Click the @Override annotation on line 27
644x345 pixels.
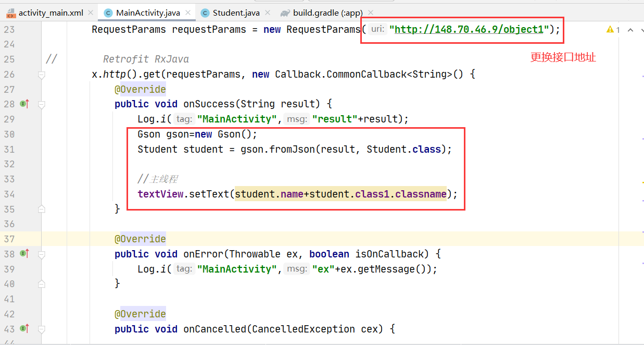(141, 90)
